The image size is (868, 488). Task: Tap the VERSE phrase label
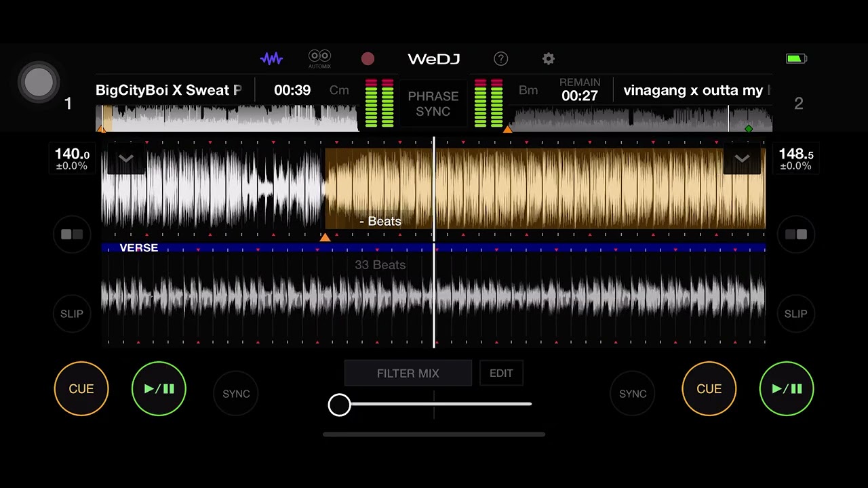(139, 248)
